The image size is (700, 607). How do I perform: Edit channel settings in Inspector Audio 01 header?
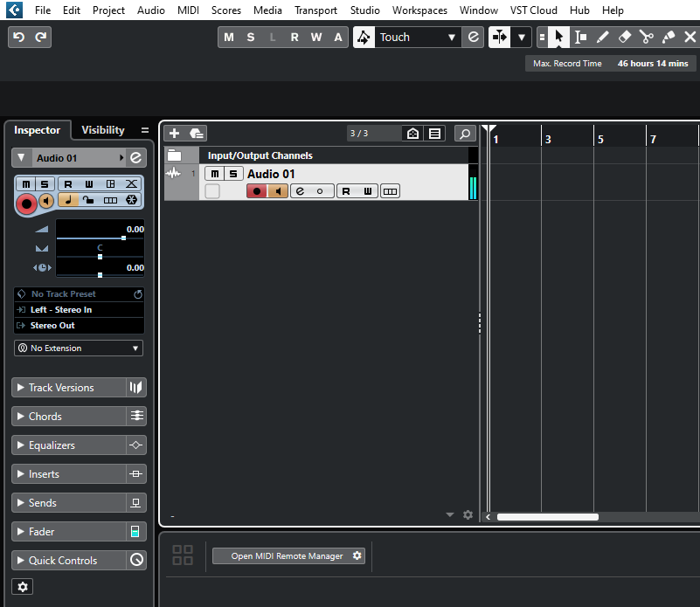click(135, 157)
